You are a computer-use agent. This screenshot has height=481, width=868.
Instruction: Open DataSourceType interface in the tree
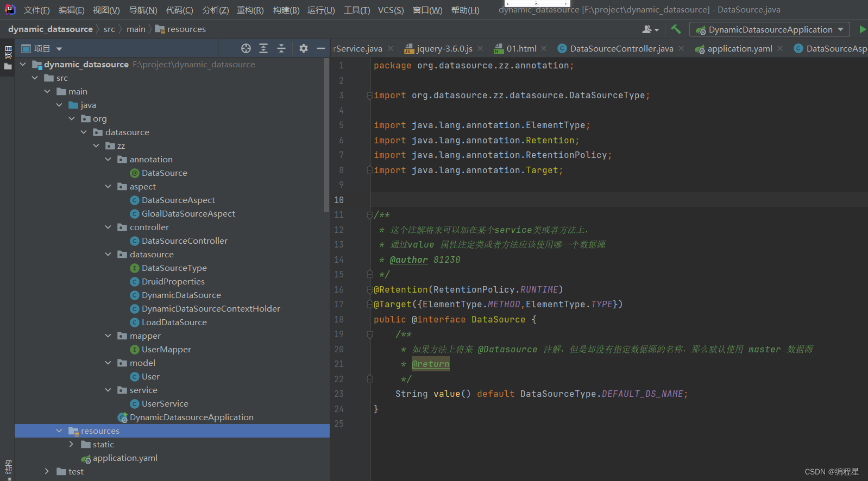(x=174, y=268)
